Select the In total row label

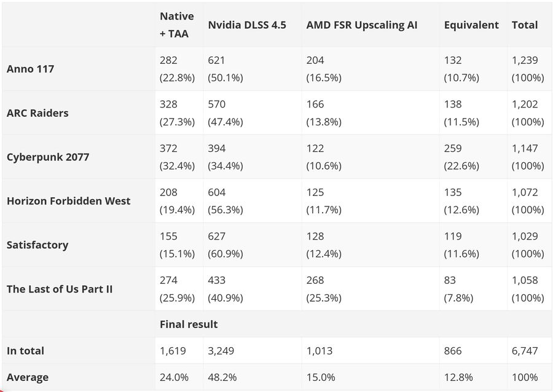25,351
